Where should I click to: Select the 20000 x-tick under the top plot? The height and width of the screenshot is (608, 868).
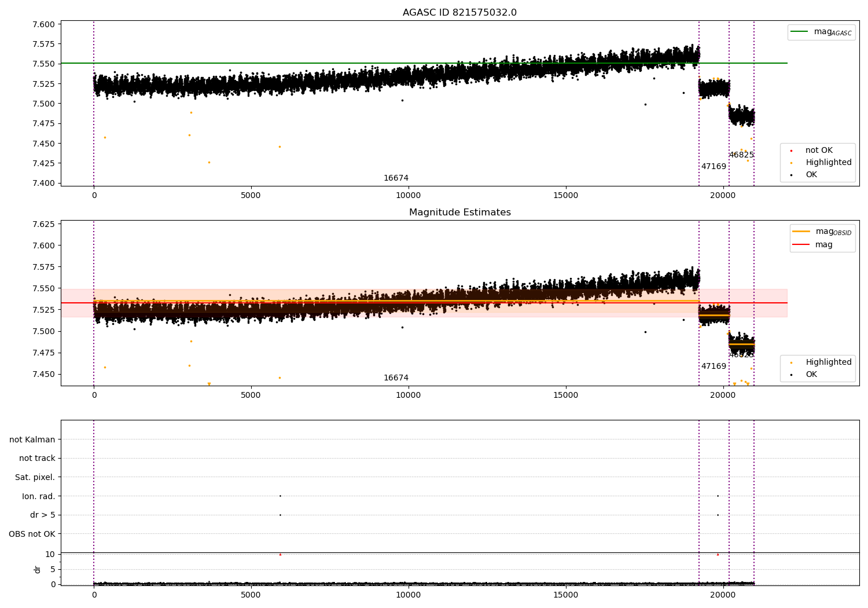(x=723, y=196)
